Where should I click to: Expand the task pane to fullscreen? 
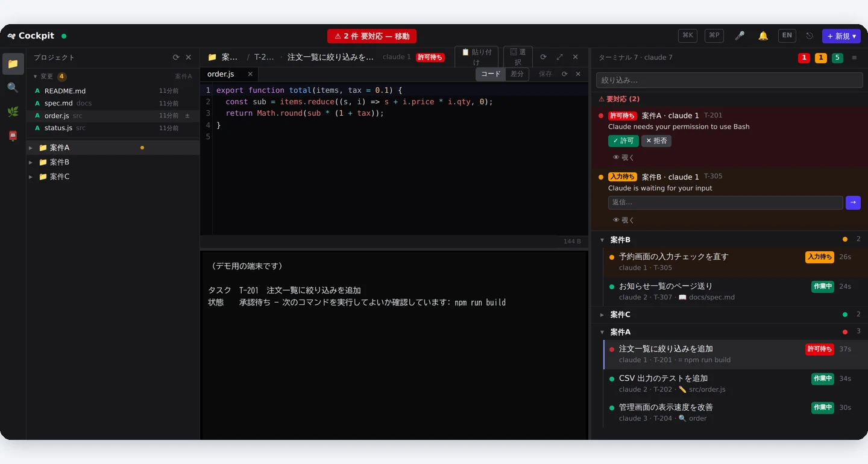[x=559, y=57]
